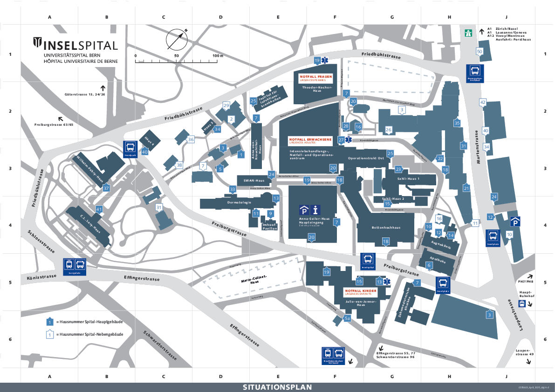This screenshot has width=555, height=392.
Task: Click the Julie-von-Jenner-Haus label
Action: 361,303
